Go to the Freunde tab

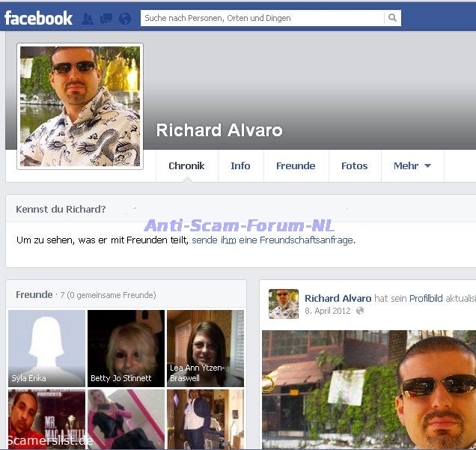pos(296,166)
